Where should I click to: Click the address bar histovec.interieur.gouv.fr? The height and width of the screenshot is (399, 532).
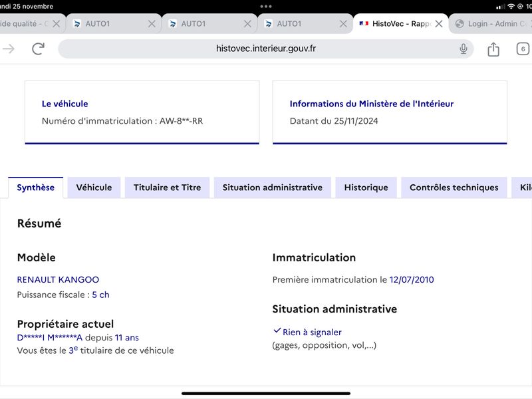coord(265,49)
